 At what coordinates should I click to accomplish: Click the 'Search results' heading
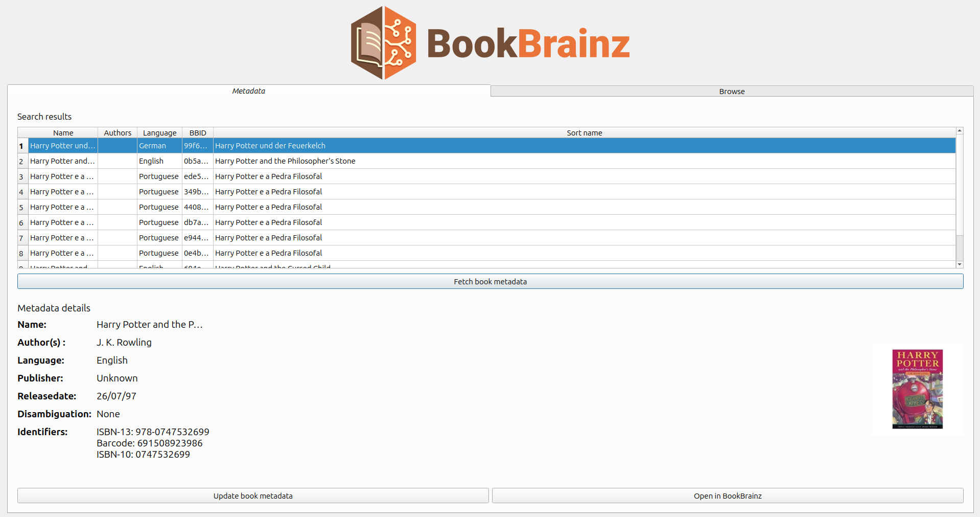(x=44, y=117)
